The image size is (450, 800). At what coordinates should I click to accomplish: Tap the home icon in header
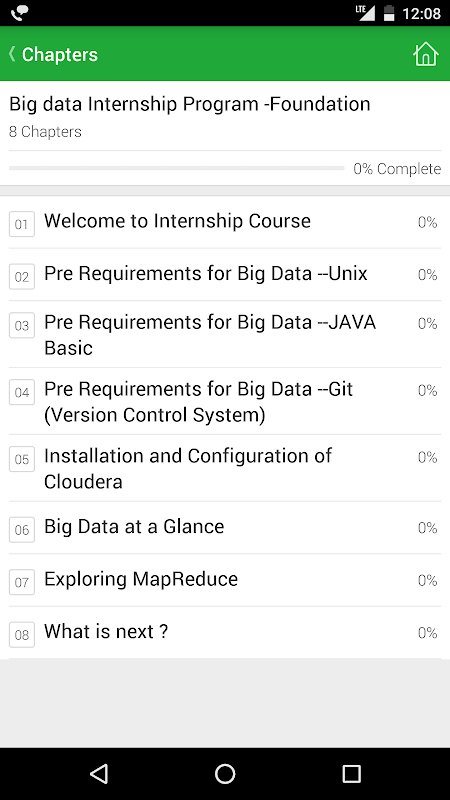point(426,54)
